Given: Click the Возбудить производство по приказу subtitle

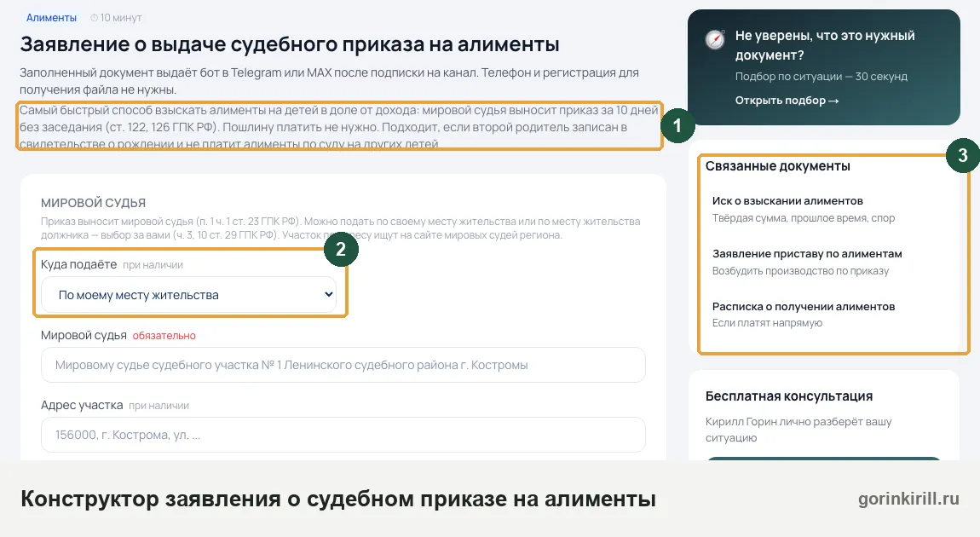Looking at the screenshot, I should click(800, 271).
